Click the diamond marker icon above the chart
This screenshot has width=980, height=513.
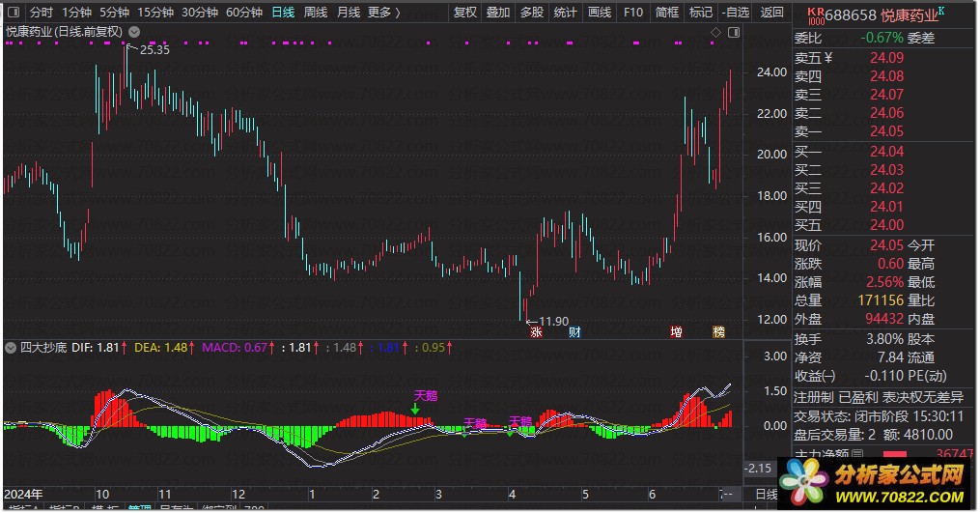click(x=716, y=32)
